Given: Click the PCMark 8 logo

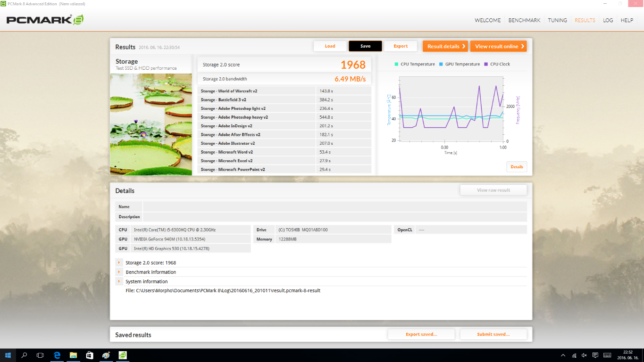Looking at the screenshot, I should coord(45,20).
